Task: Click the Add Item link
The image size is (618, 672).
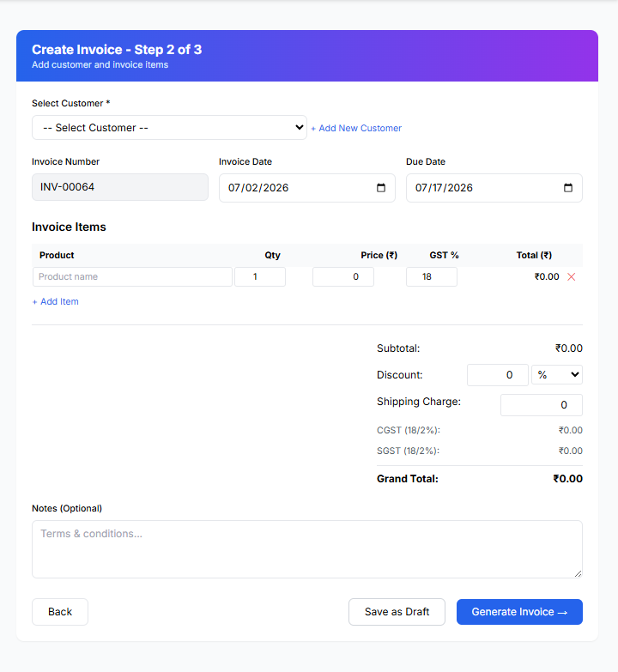Action: [55, 302]
